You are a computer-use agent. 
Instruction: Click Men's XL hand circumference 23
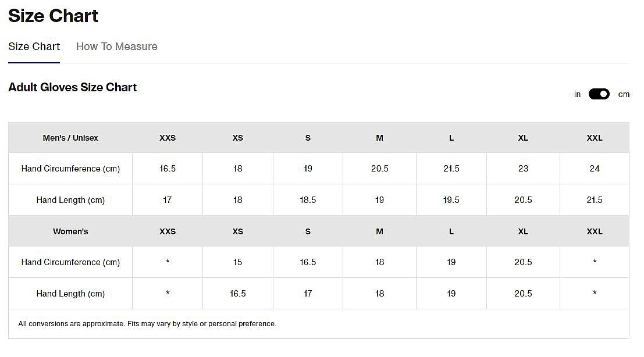click(x=523, y=169)
